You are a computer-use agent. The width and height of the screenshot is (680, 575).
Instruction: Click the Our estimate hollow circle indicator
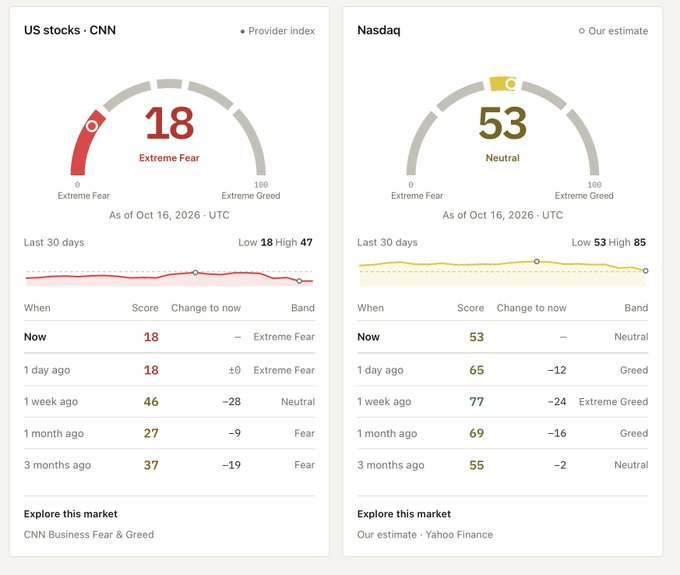(582, 31)
